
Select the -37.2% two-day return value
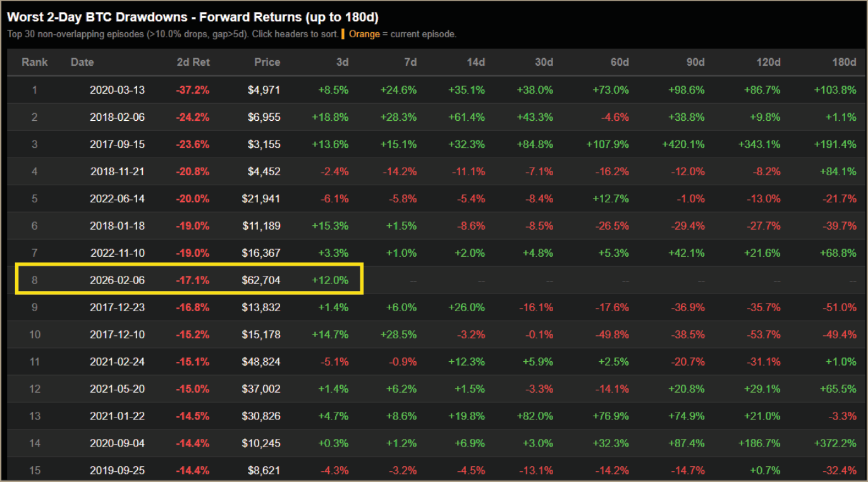193,90
